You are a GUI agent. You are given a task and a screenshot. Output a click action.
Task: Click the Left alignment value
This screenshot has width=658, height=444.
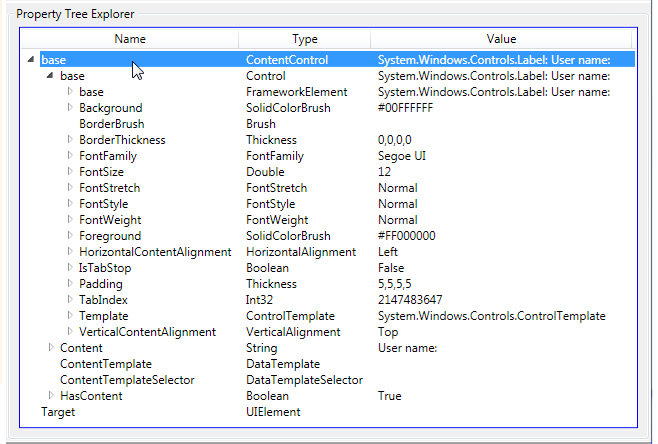click(387, 252)
